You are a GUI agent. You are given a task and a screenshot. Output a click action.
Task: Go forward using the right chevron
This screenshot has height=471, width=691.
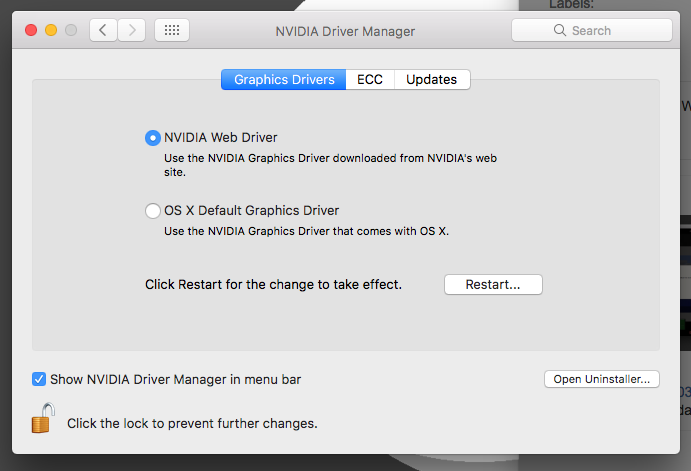132,30
